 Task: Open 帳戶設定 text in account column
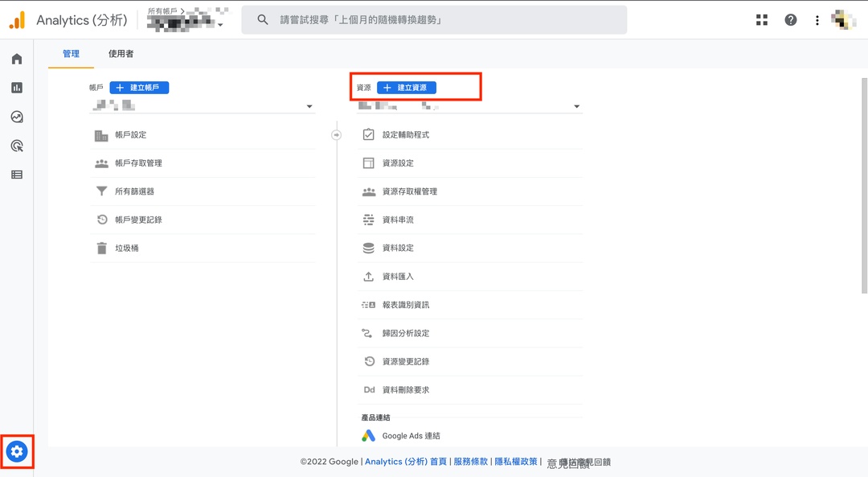tap(131, 134)
